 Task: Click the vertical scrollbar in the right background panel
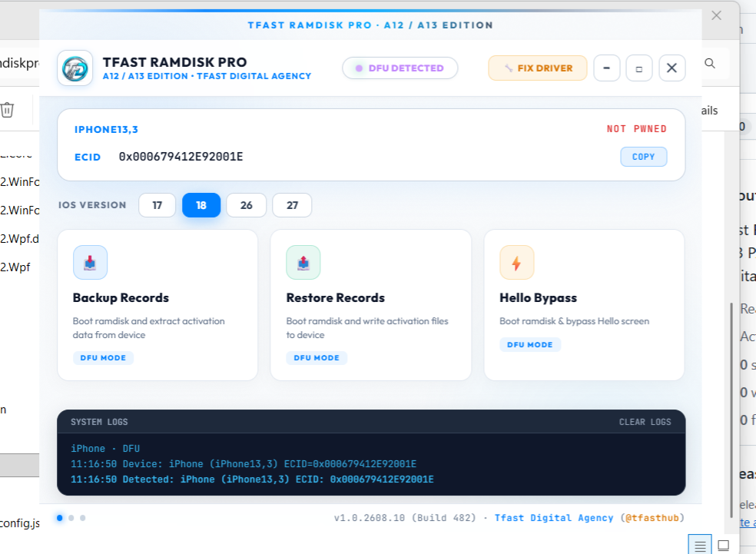pyautogui.click(x=731, y=410)
